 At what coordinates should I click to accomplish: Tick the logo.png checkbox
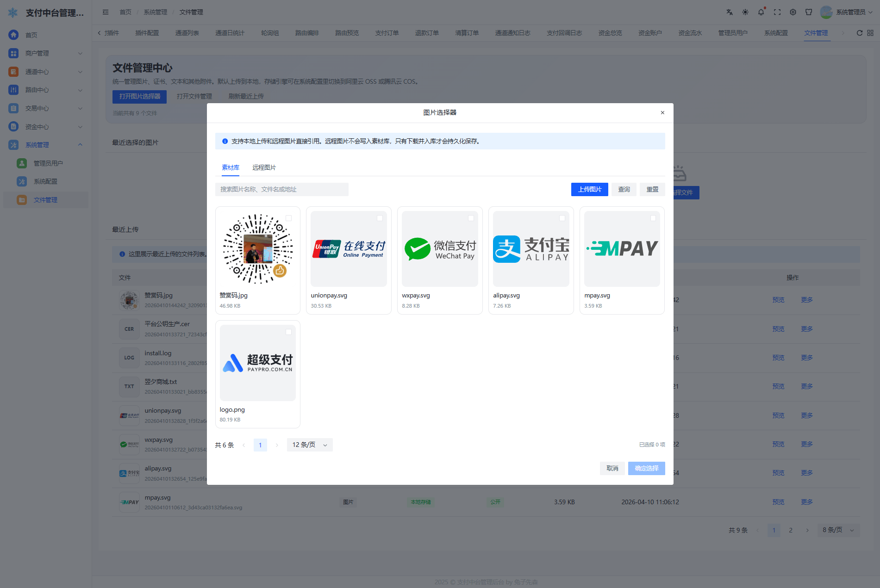[288, 332]
